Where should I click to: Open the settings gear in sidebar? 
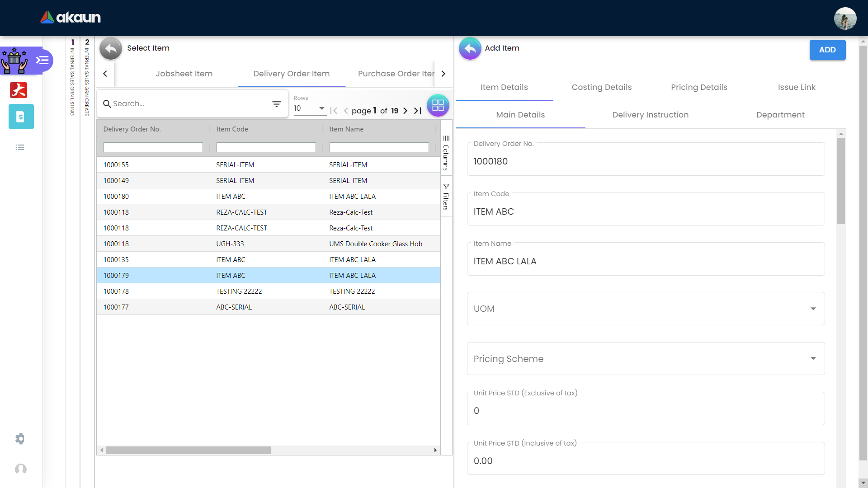(20, 439)
